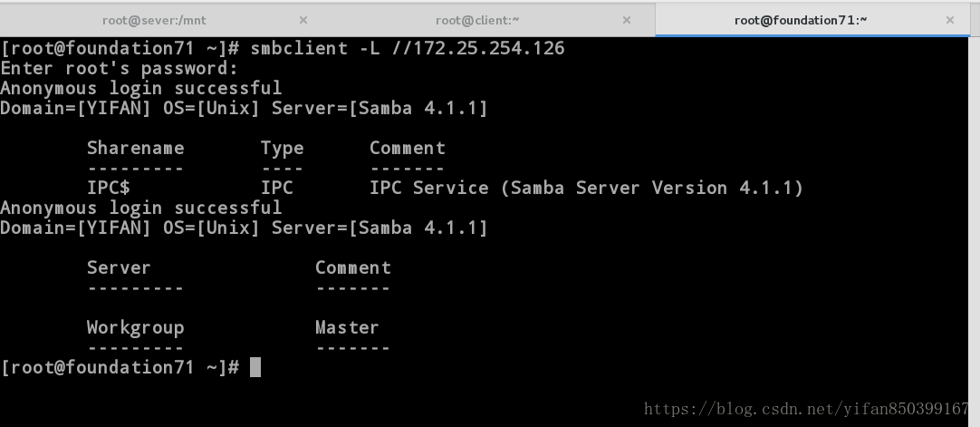Click the IPC$ share name entry

109,188
